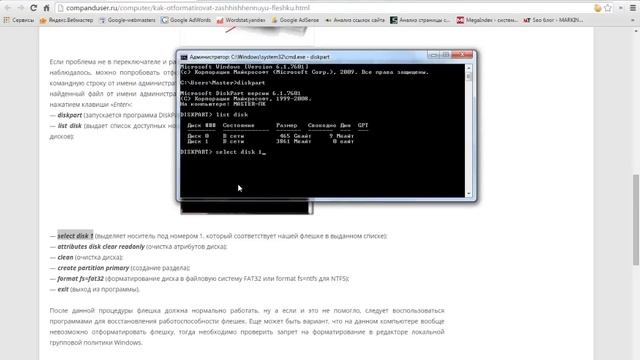Click 'format fs=fat32' text
The height and width of the screenshot is (360, 640).
point(80,278)
